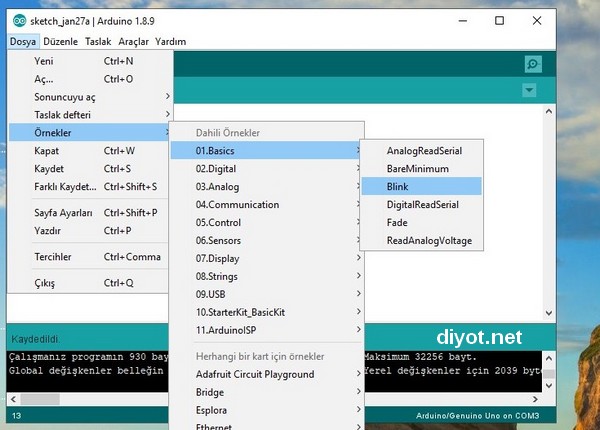Expand Adafruit Circuit Playground examples
Screen dimensions: 600x430
[x=267, y=374]
